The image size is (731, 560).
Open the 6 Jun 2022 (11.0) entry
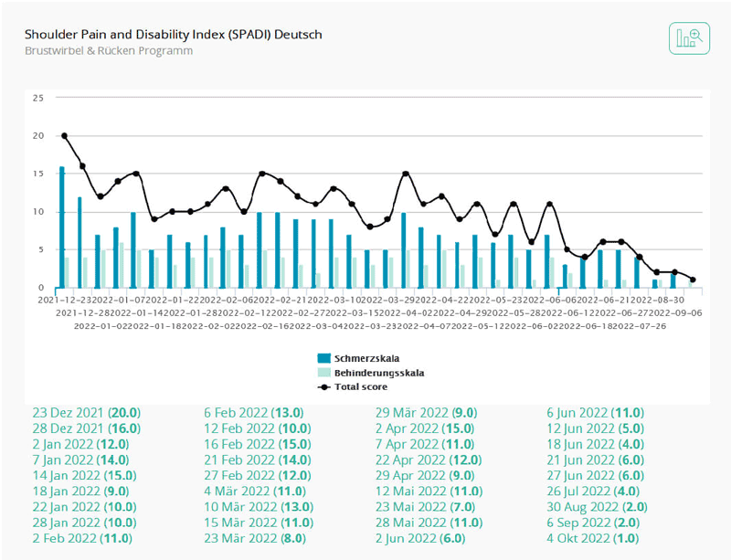[596, 413]
